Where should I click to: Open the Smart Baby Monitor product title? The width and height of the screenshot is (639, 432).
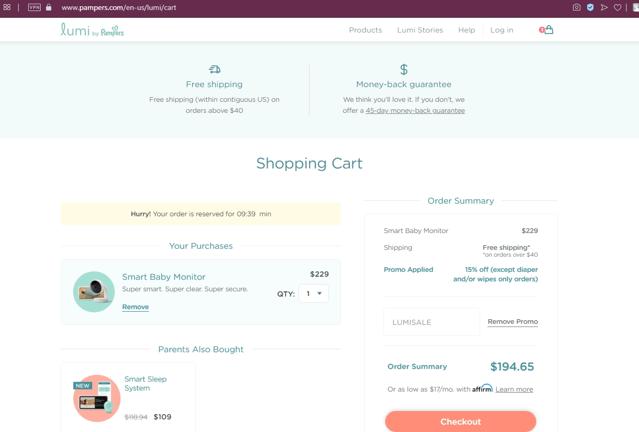[x=163, y=277]
